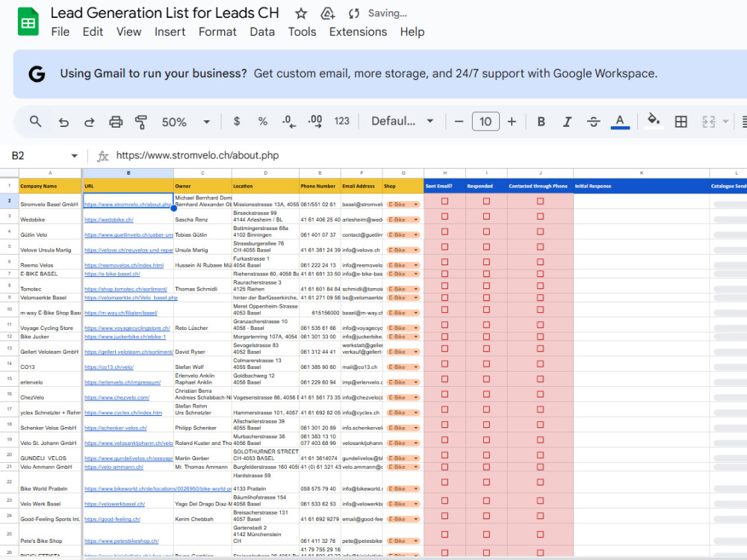Check Sent Email box for CO13 row
The height and width of the screenshot is (560, 747).
444,364
